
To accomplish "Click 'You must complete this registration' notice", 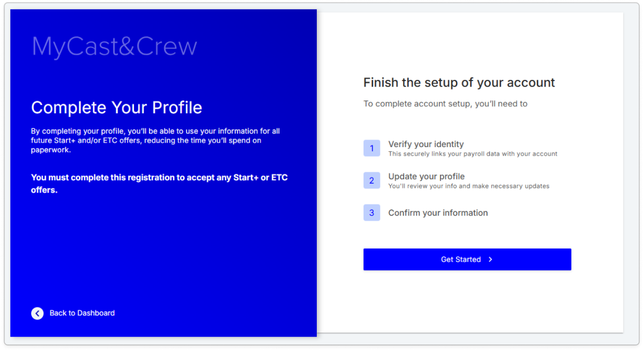I will pyautogui.click(x=159, y=183).
